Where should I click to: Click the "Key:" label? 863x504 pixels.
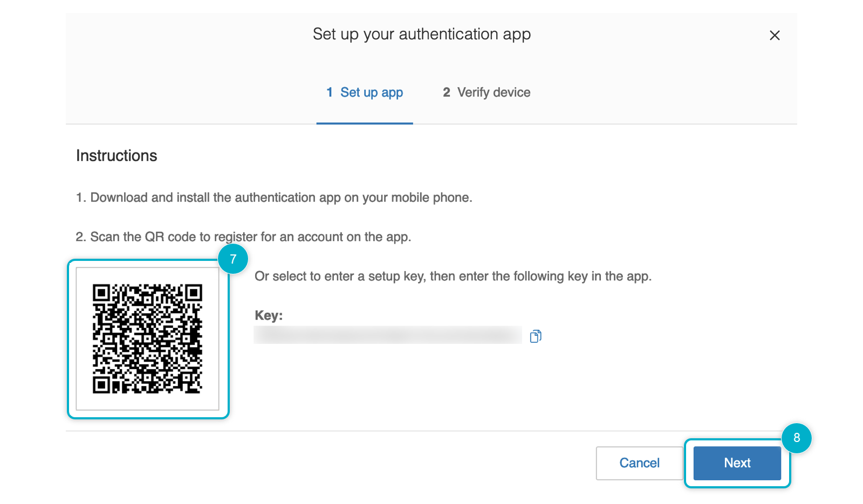[269, 315]
